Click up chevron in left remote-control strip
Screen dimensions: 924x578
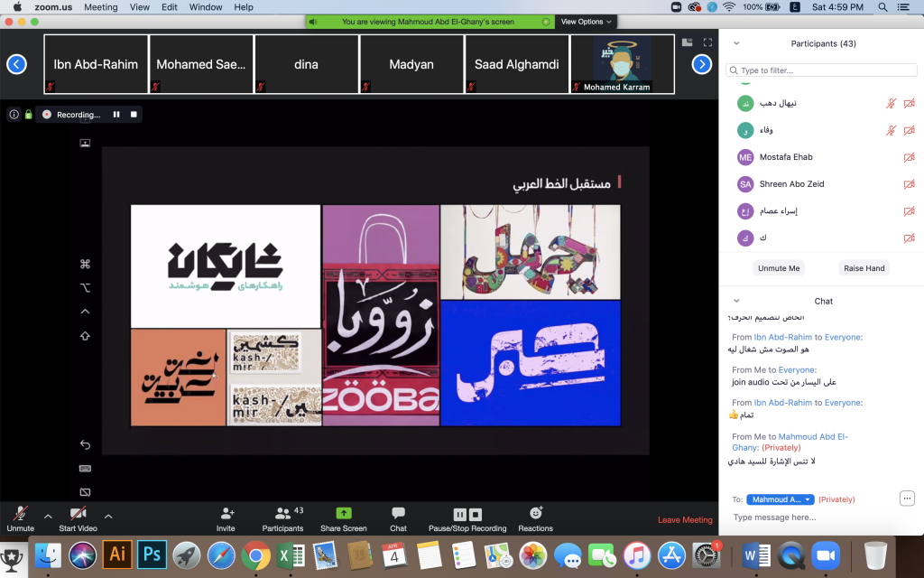85,312
